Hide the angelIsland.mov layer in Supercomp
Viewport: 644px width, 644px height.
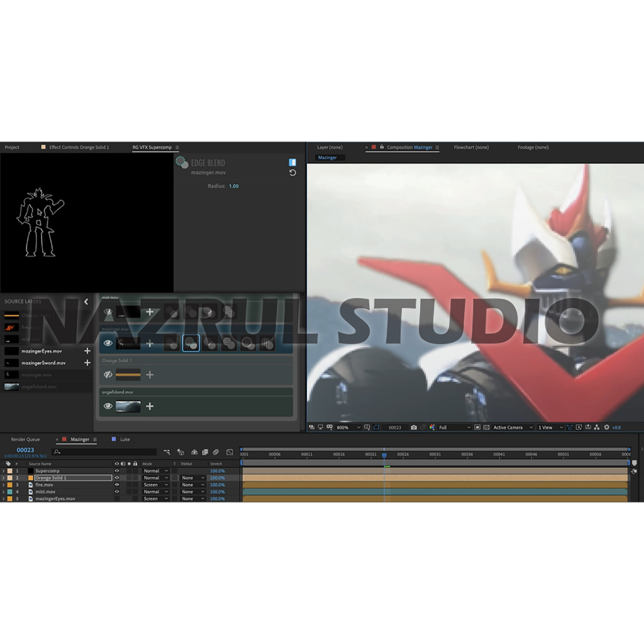pyautogui.click(x=108, y=406)
